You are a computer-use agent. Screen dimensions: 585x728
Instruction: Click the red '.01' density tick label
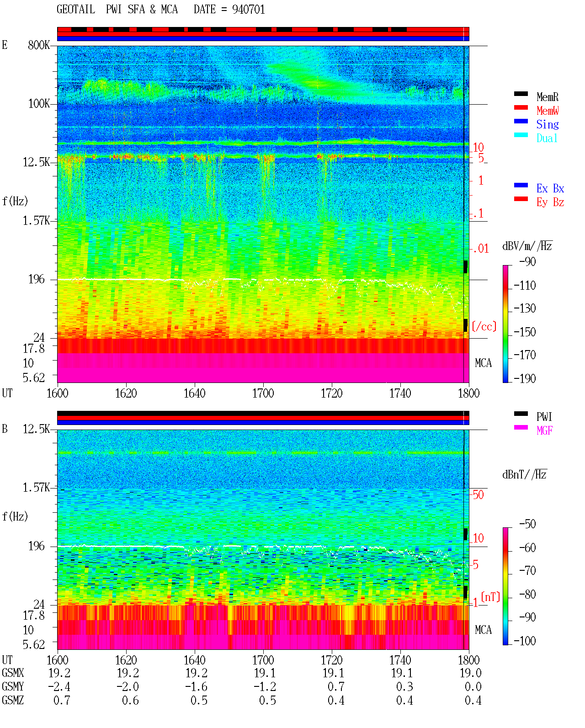(x=481, y=249)
